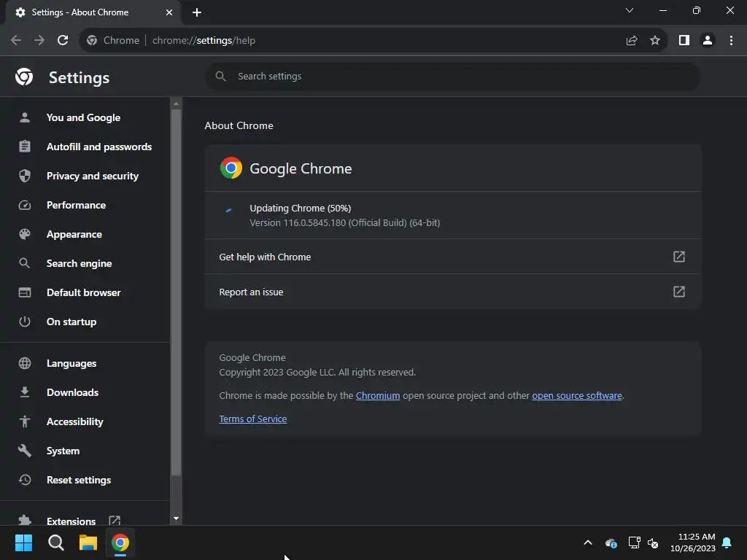
Task: Click the Google Chrome logo in About card
Action: point(231,168)
